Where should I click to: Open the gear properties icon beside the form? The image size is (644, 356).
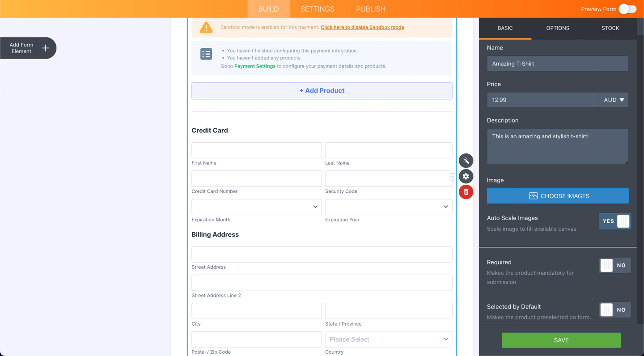(466, 176)
